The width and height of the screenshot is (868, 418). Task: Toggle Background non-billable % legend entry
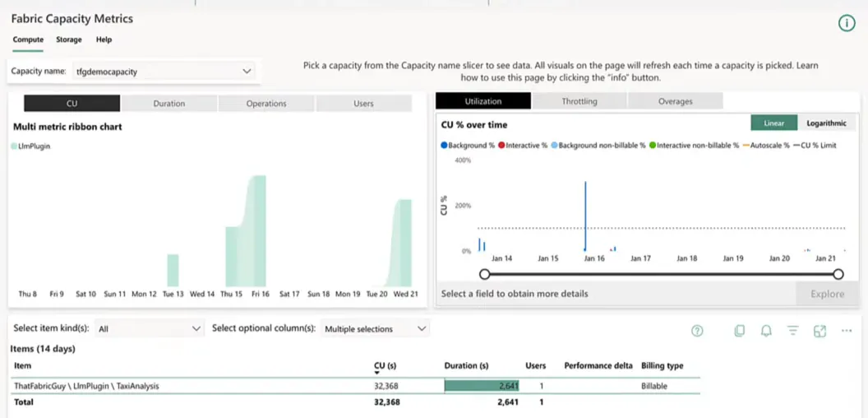(x=598, y=146)
